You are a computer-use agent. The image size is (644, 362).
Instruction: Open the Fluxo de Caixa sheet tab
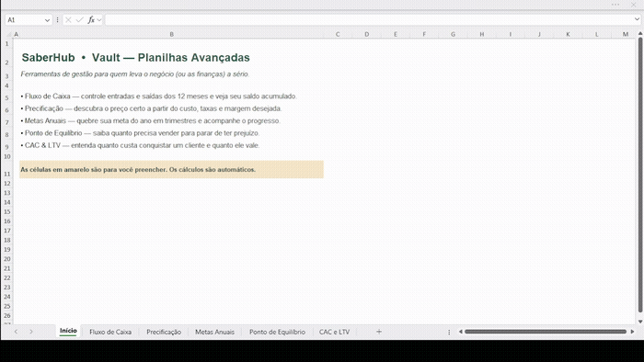[110, 332]
